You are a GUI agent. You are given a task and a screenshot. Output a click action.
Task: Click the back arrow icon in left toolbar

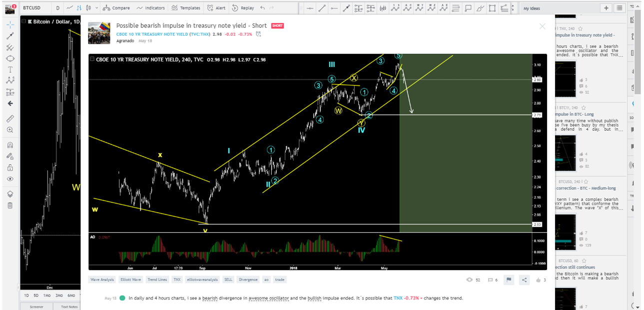pyautogui.click(x=10, y=103)
